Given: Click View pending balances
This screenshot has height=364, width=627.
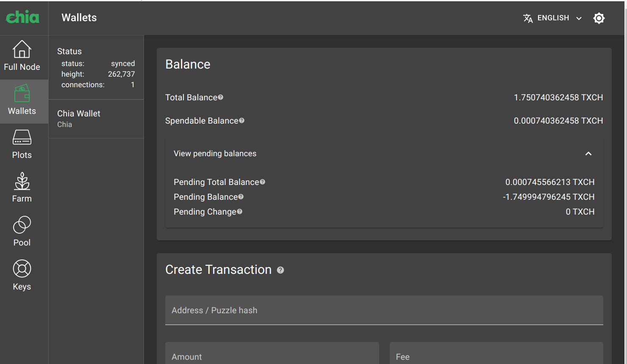Looking at the screenshot, I should (215, 153).
